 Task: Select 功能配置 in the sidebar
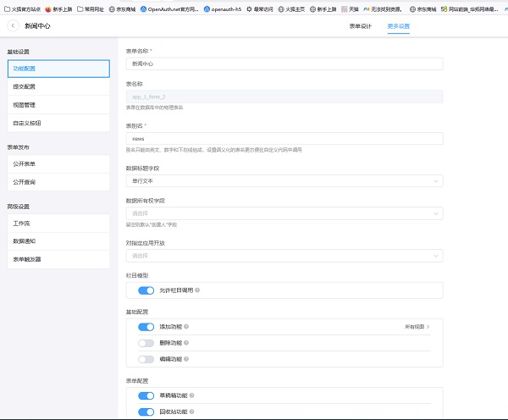(58, 69)
